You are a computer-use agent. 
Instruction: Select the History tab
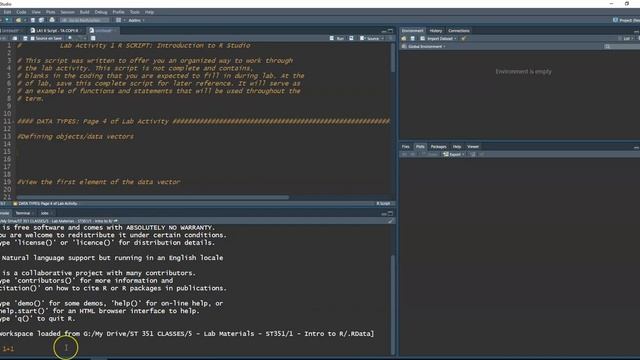click(x=436, y=31)
